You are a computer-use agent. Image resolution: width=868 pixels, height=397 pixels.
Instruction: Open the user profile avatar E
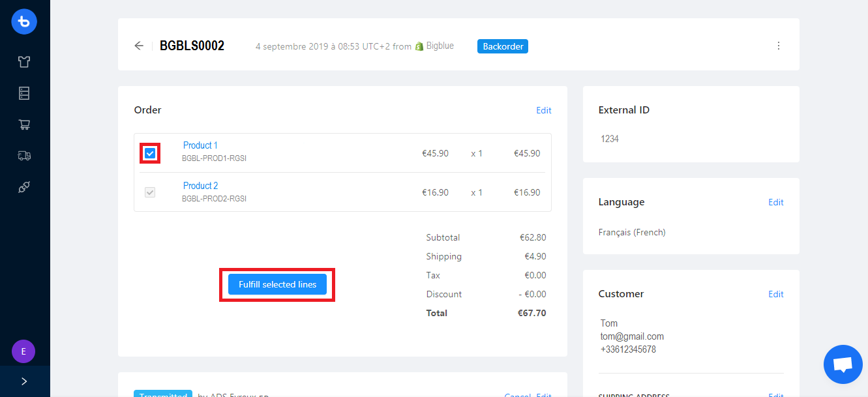point(23,351)
